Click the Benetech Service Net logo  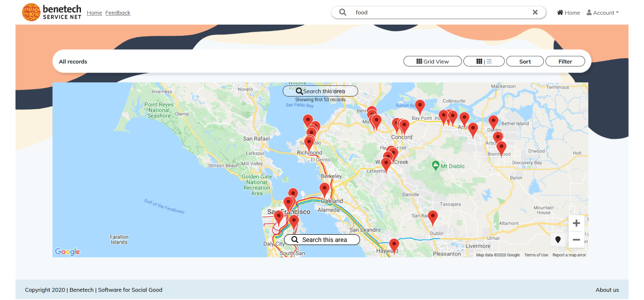coord(52,13)
